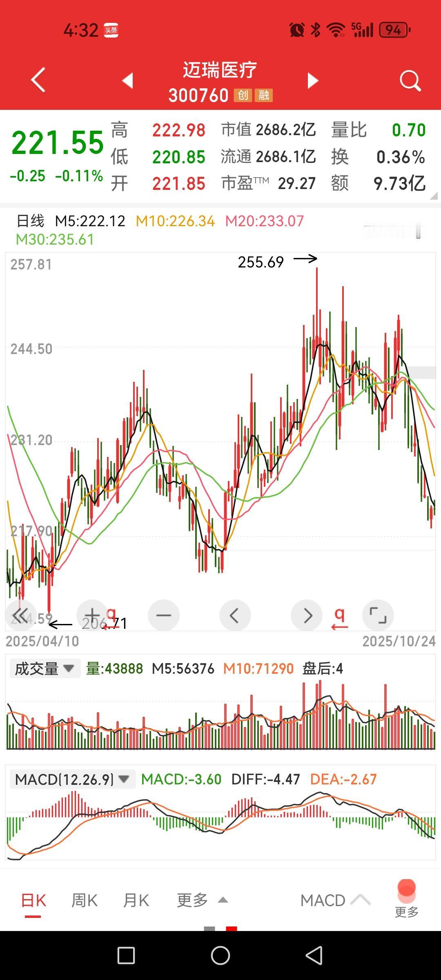Tap the volume M10:71290 label
The height and width of the screenshot is (980, 441).
pyautogui.click(x=258, y=669)
